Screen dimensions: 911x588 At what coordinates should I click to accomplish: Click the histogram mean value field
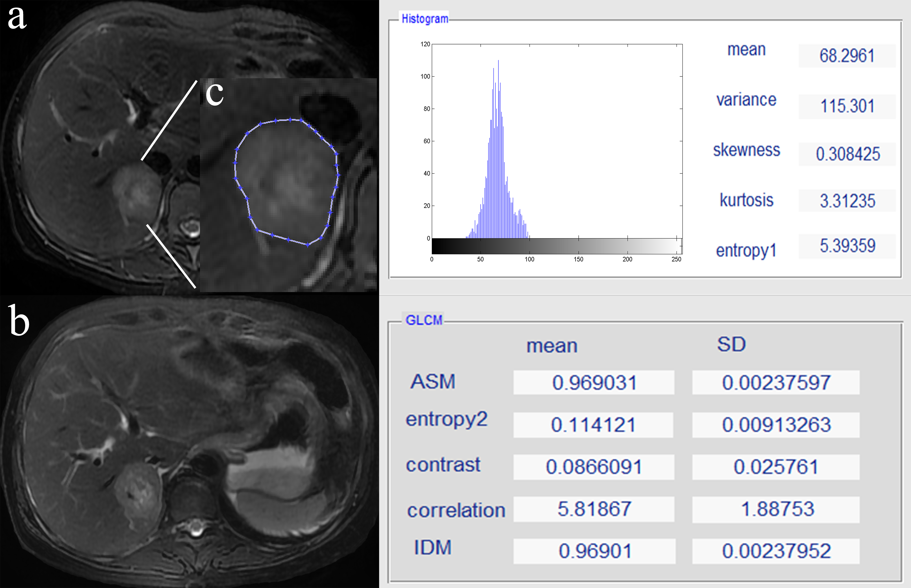847,56
